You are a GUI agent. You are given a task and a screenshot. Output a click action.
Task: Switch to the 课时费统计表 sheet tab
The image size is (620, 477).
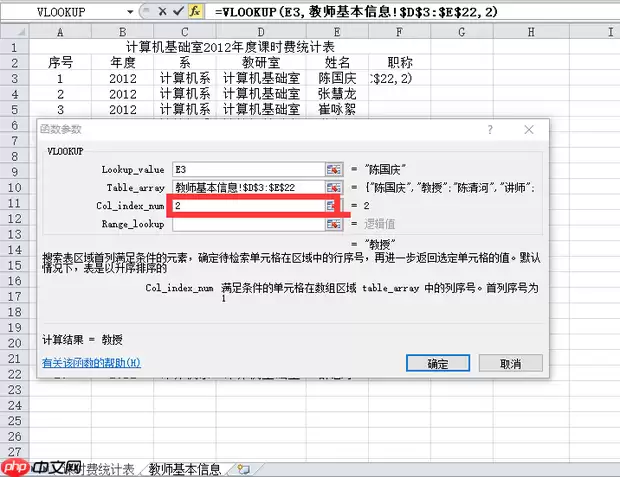pos(101,469)
